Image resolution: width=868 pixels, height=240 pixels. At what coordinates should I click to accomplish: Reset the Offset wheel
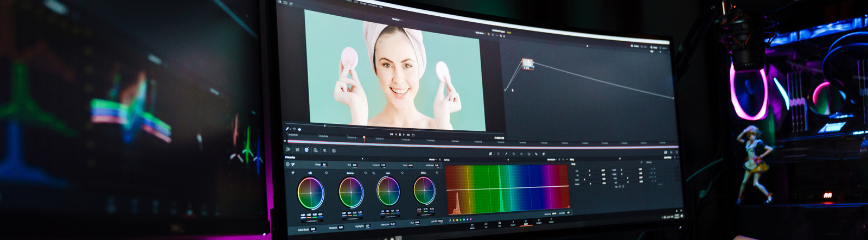tap(437, 173)
